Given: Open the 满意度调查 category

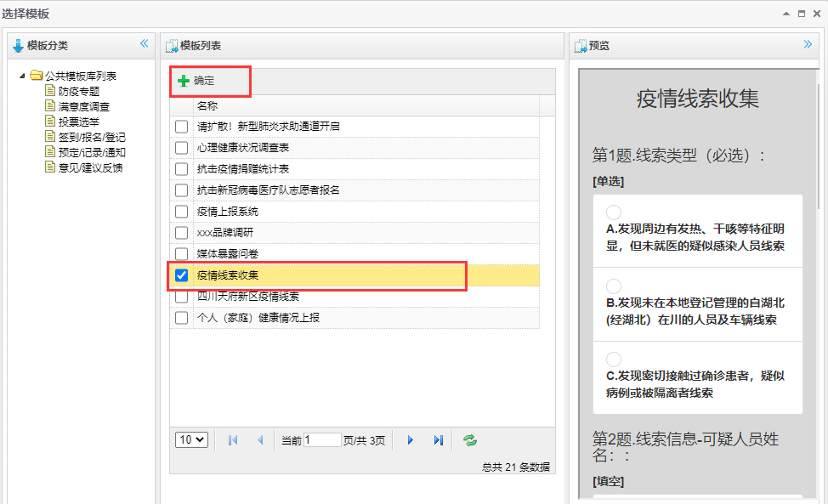Looking at the screenshot, I should click(83, 106).
